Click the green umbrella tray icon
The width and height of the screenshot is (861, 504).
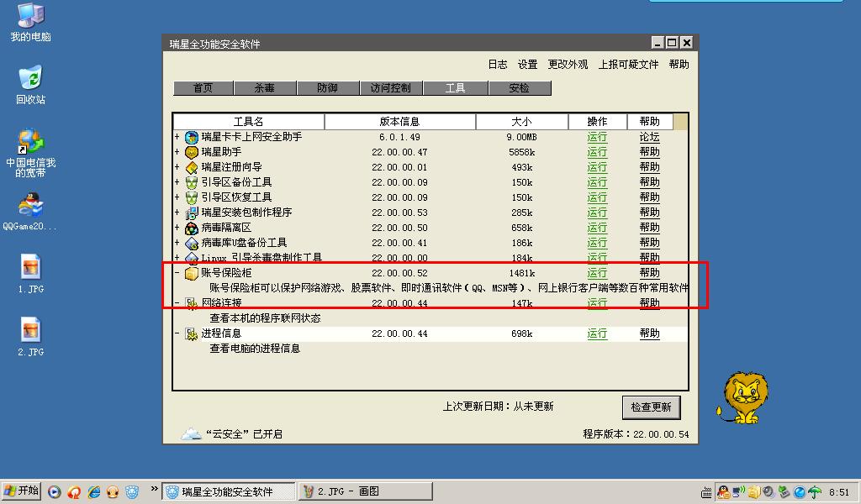[x=815, y=492]
